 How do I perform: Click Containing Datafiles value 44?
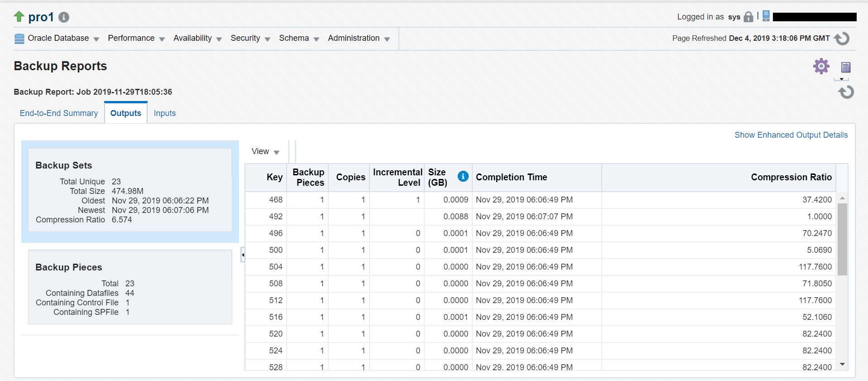(130, 293)
